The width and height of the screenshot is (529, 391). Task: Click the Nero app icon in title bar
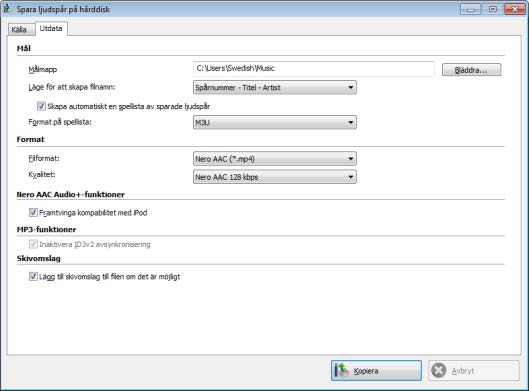7,9
